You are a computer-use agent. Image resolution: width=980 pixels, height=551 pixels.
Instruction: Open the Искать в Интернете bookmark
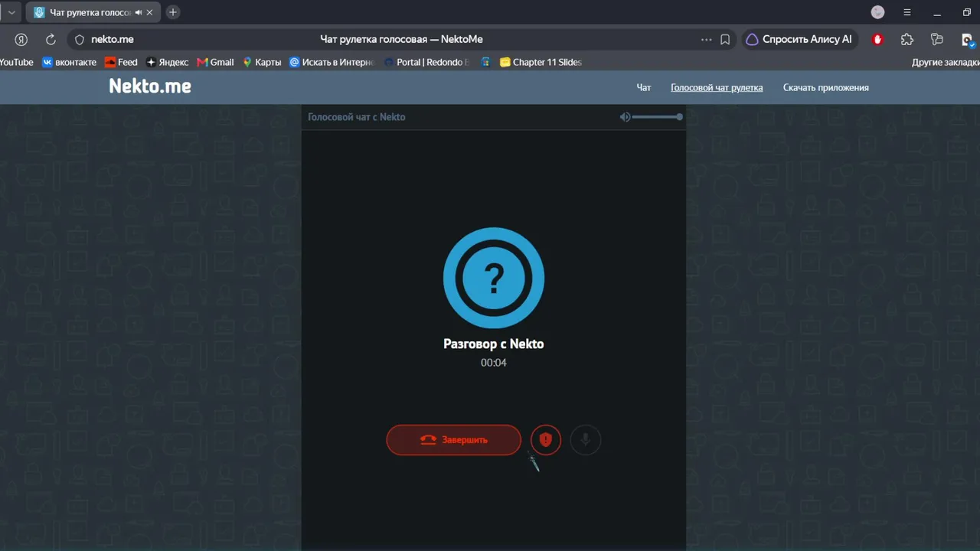click(x=332, y=62)
